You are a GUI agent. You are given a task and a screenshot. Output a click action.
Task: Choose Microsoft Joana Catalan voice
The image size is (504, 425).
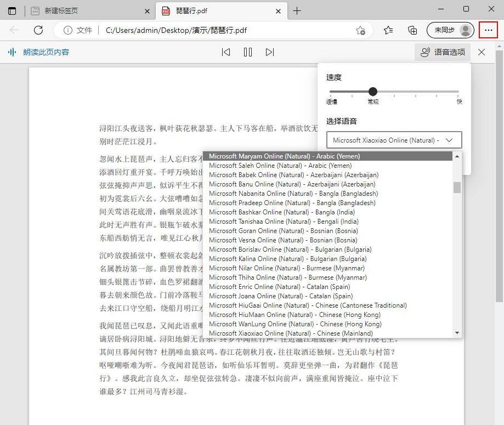[328, 296]
